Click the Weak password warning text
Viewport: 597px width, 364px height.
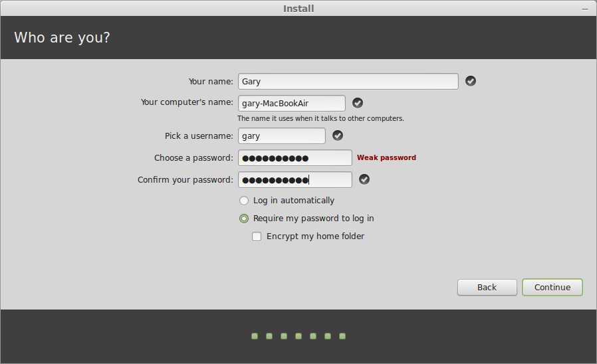[x=386, y=157]
